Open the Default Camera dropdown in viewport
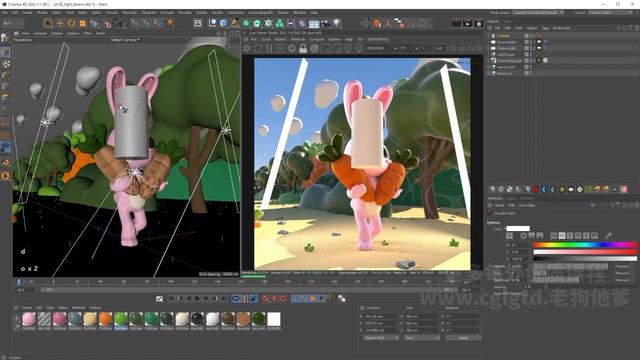 [x=125, y=40]
